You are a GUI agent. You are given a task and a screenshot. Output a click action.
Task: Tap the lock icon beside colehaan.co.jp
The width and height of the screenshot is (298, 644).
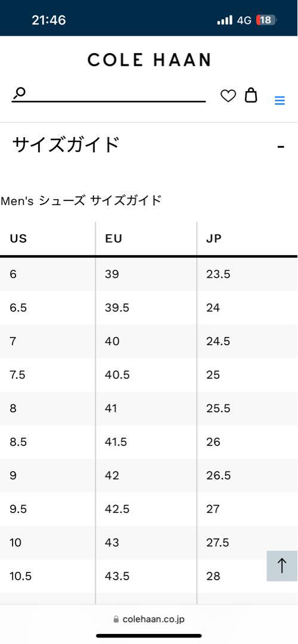(116, 619)
